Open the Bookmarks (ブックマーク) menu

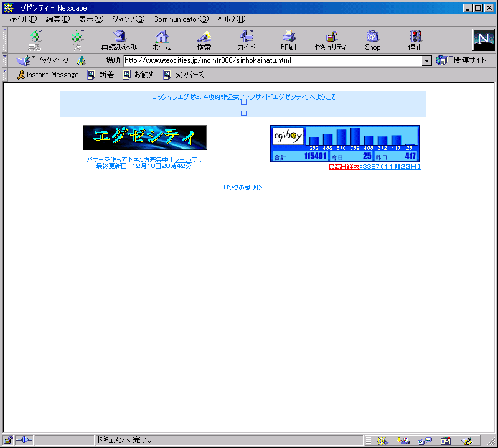[x=43, y=60]
